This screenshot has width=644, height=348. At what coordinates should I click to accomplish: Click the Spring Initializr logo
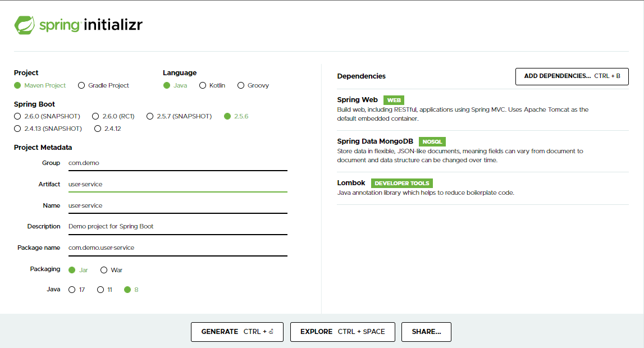tap(79, 25)
